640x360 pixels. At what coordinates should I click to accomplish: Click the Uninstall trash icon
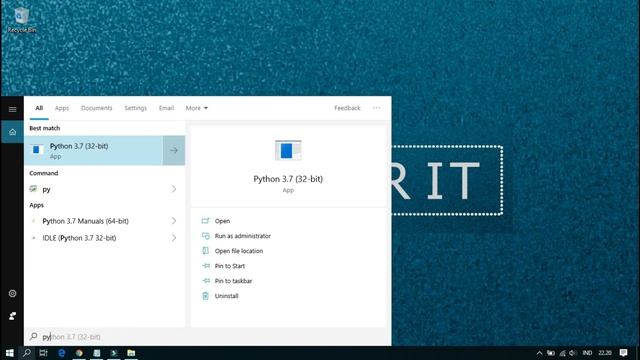pyautogui.click(x=205, y=296)
